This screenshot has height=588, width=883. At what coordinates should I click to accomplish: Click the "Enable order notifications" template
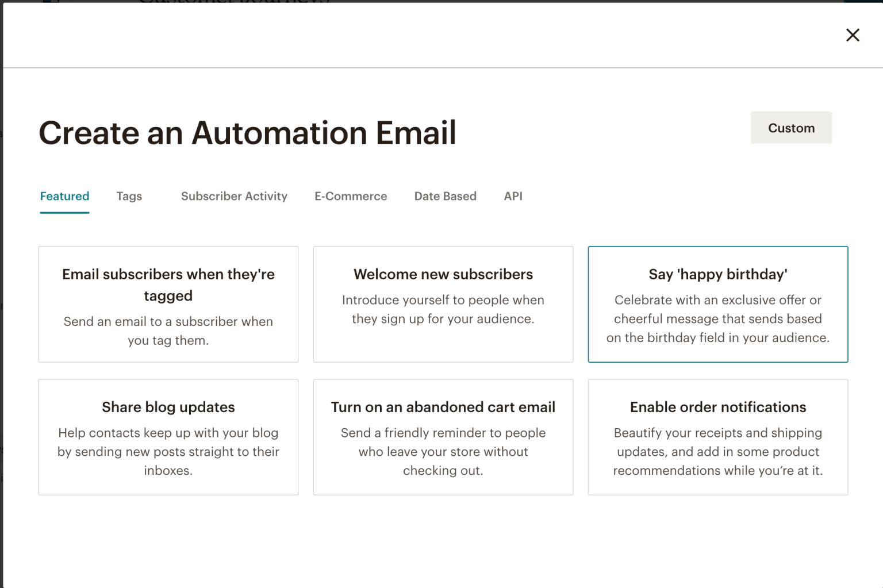pos(717,437)
